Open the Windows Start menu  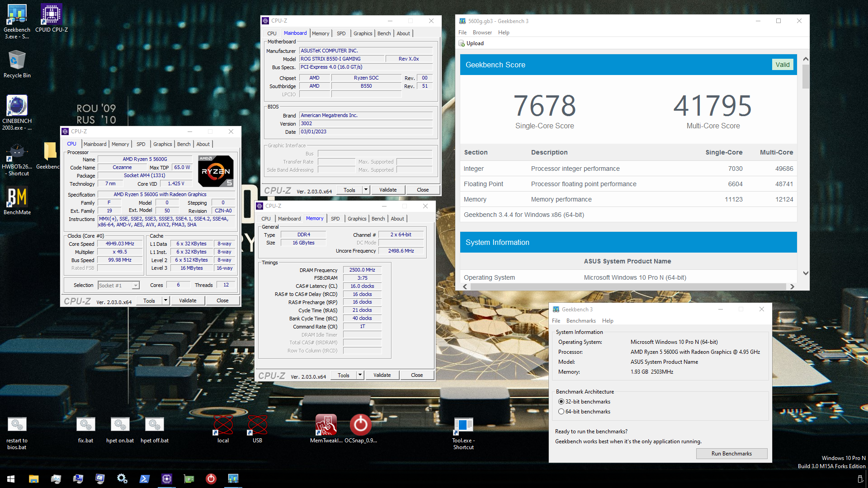coord(11,479)
